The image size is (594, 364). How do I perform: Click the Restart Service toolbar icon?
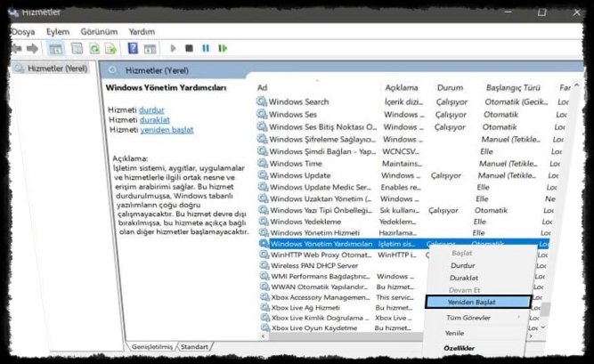pyautogui.click(x=223, y=48)
